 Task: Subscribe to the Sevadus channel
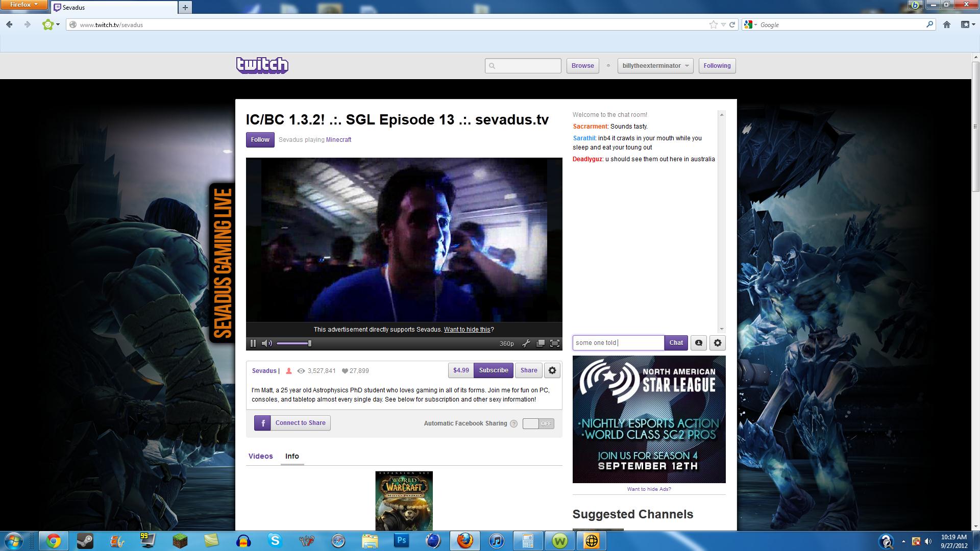click(x=494, y=370)
